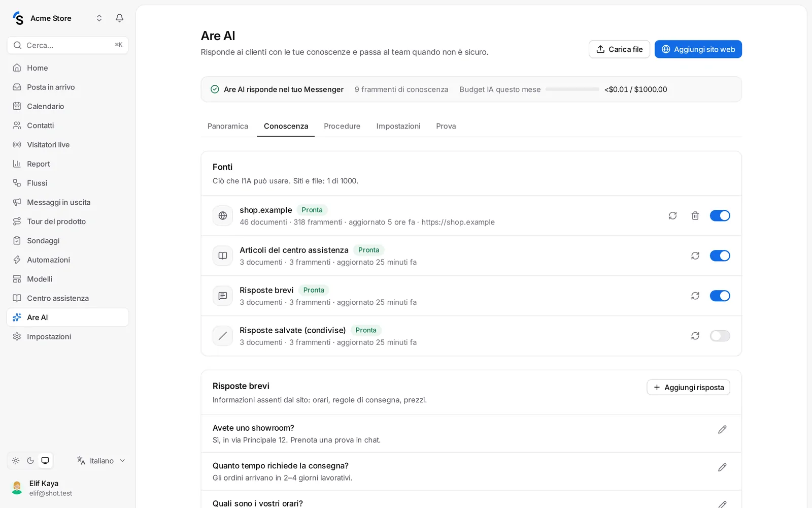This screenshot has height=508, width=812.
Task: Open Elif Kaya user profile
Action: pos(67,488)
